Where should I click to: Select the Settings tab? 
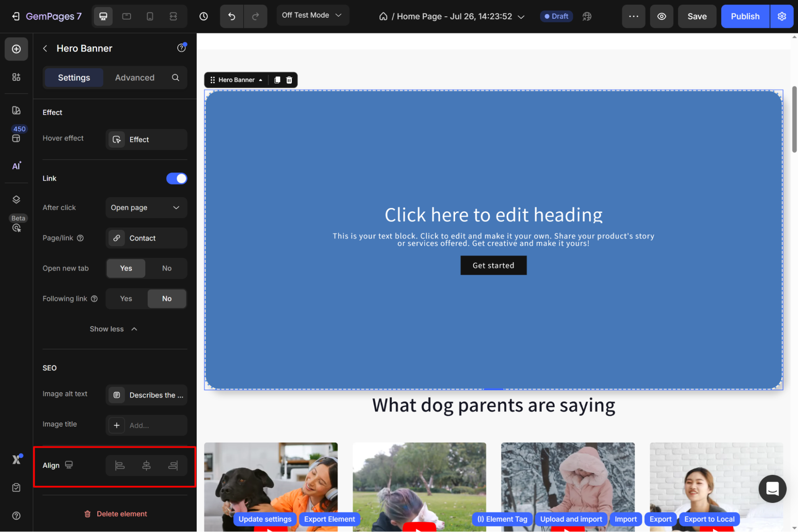[x=74, y=77]
